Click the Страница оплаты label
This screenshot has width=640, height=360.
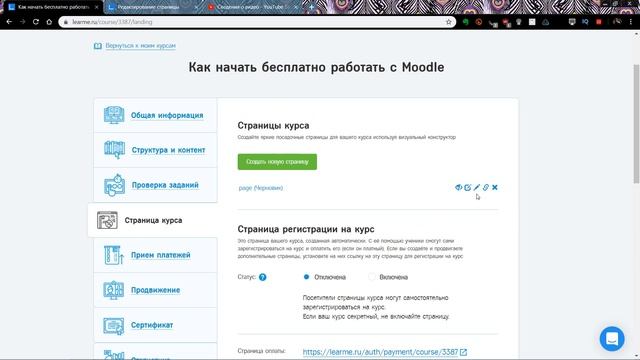tap(262, 351)
